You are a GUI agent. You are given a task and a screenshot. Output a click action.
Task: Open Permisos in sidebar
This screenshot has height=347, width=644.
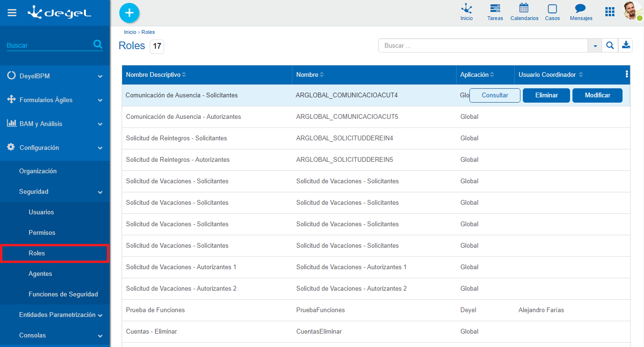tap(42, 232)
